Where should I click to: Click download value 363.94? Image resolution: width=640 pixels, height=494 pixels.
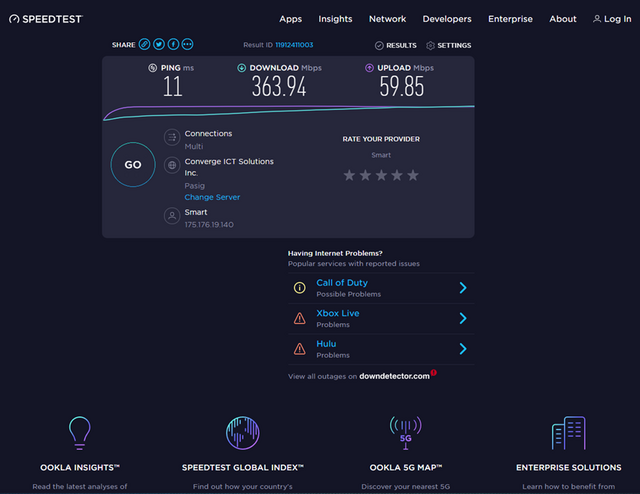tap(279, 87)
